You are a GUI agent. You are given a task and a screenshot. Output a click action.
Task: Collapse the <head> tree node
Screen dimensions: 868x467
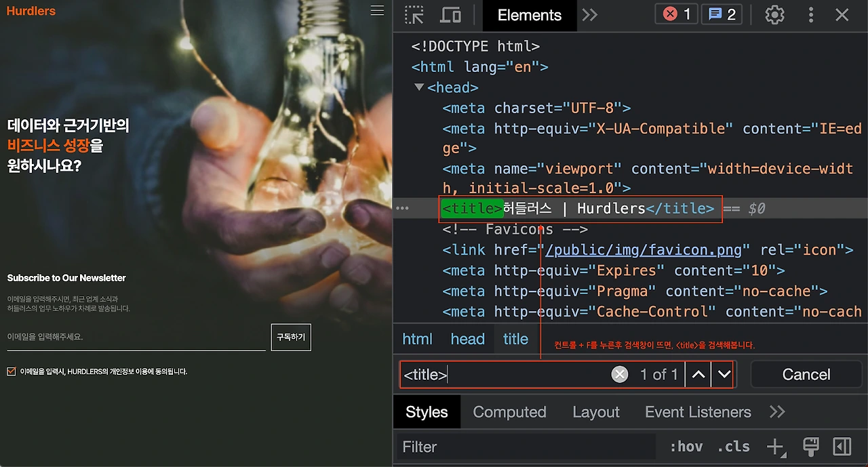pyautogui.click(x=419, y=87)
